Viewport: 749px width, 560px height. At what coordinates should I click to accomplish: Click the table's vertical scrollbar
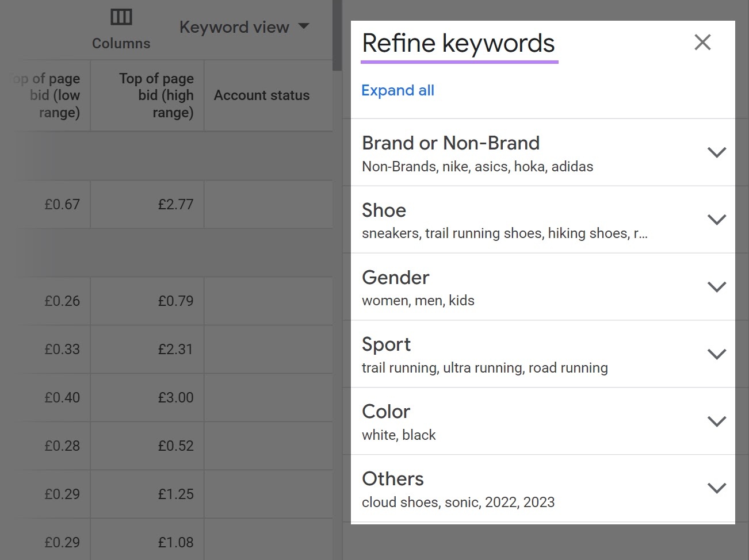point(337,34)
